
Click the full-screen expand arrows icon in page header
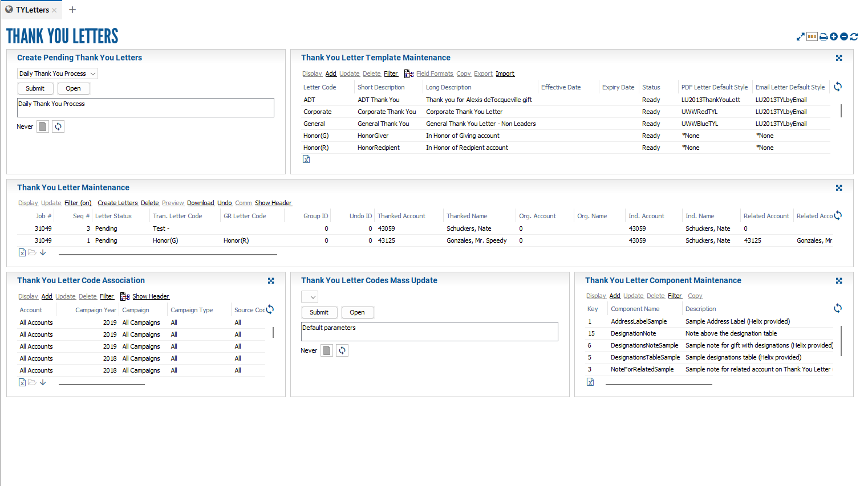tap(801, 36)
